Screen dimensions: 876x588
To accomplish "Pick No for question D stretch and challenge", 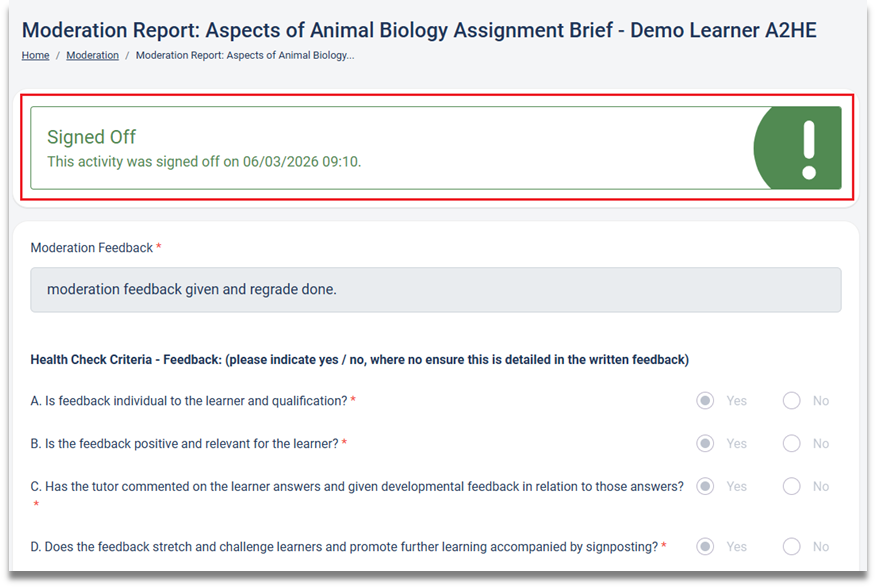I will [792, 547].
